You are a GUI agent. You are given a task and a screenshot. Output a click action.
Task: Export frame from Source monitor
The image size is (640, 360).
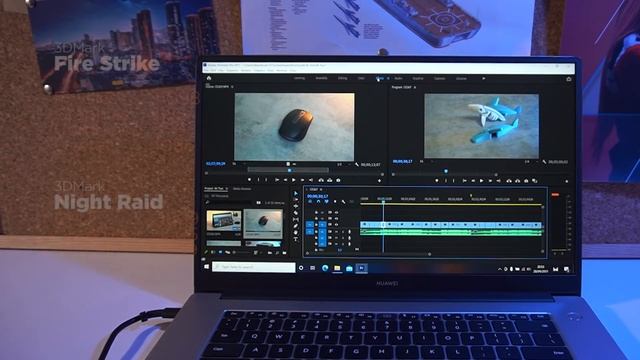coord(338,180)
